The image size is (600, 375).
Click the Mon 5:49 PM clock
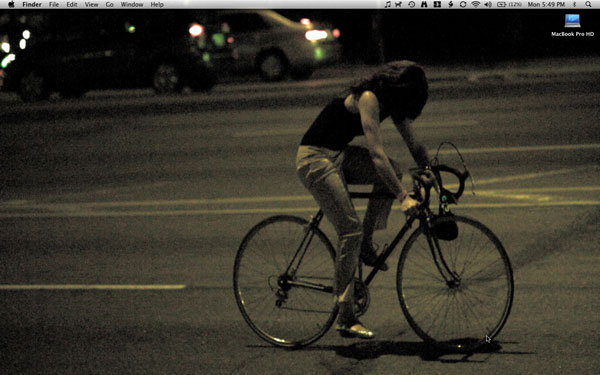546,5
